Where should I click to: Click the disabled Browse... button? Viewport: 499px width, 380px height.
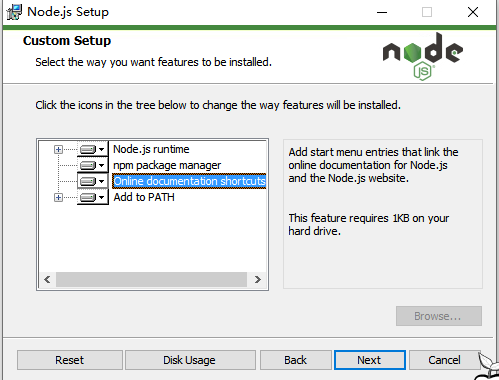439,316
